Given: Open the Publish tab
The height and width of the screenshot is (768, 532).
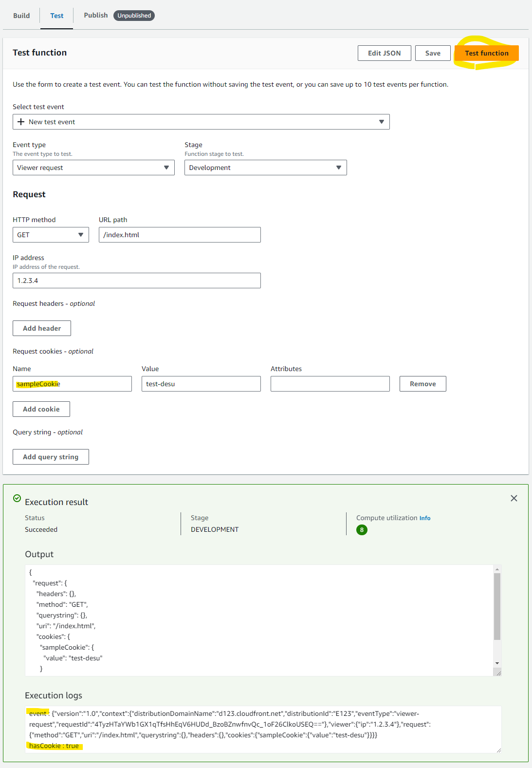Looking at the screenshot, I should pos(96,15).
